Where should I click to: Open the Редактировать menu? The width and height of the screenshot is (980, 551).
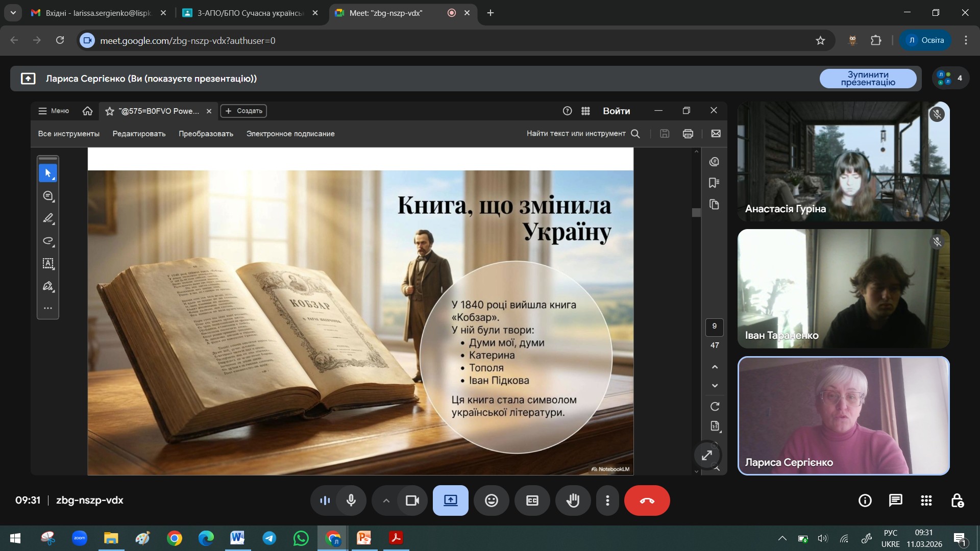pos(139,134)
